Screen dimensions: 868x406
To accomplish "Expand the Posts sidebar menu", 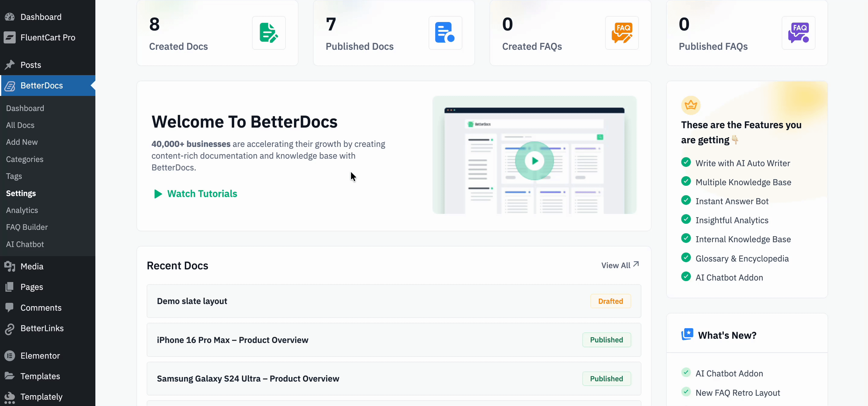I will pyautogui.click(x=30, y=65).
